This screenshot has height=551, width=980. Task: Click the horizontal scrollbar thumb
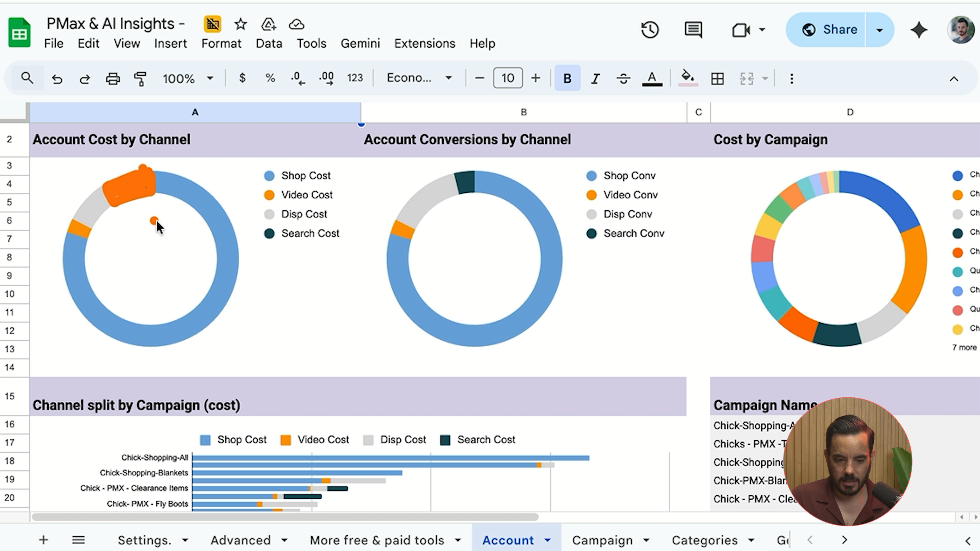tap(285, 517)
